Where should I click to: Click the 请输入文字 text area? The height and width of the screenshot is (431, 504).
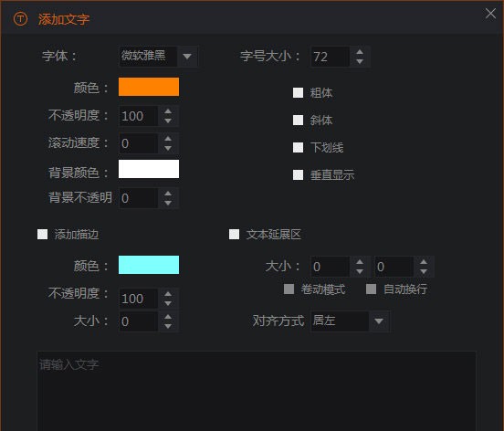coord(257,391)
